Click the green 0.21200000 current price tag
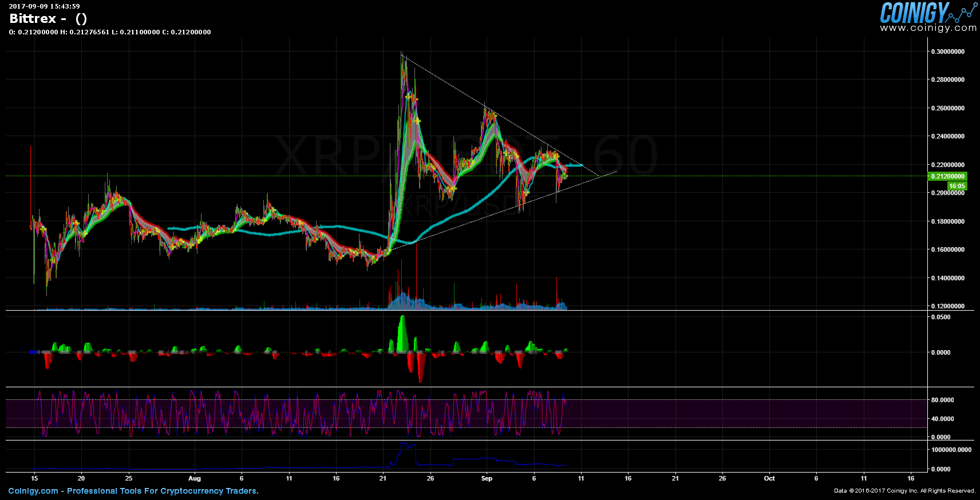 [947, 176]
